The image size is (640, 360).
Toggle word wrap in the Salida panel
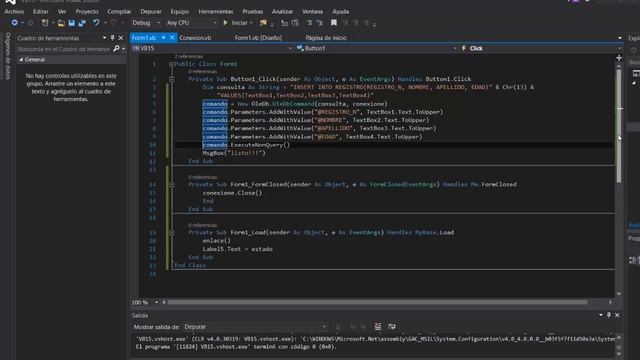(392, 327)
